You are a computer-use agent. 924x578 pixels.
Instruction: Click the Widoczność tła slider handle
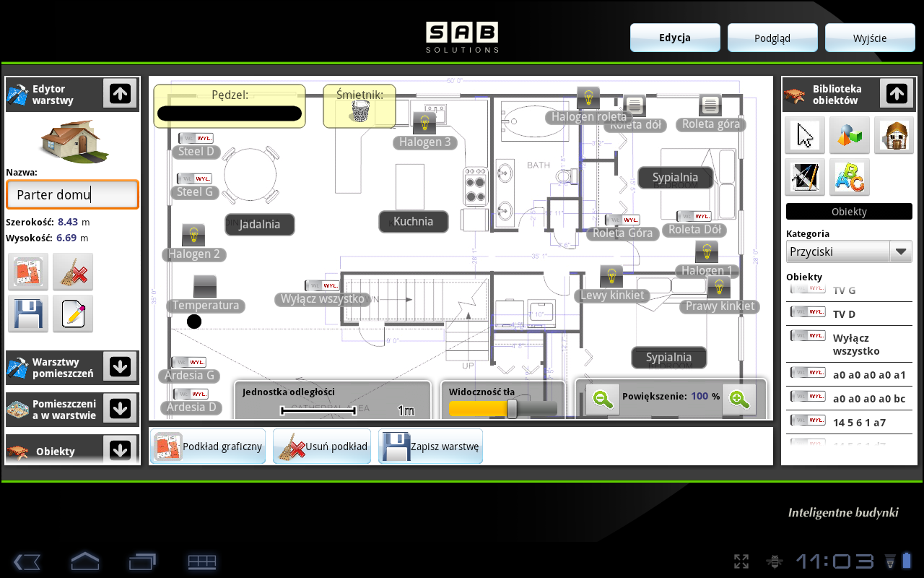tap(512, 409)
